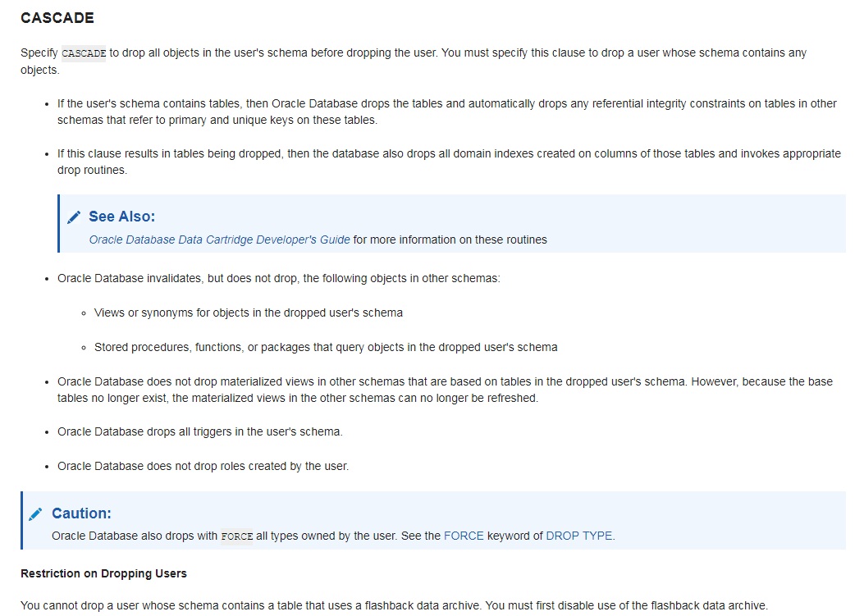This screenshot has height=616, width=864.
Task: Click the Restriction on Dropping Users heading
Action: tap(103, 573)
